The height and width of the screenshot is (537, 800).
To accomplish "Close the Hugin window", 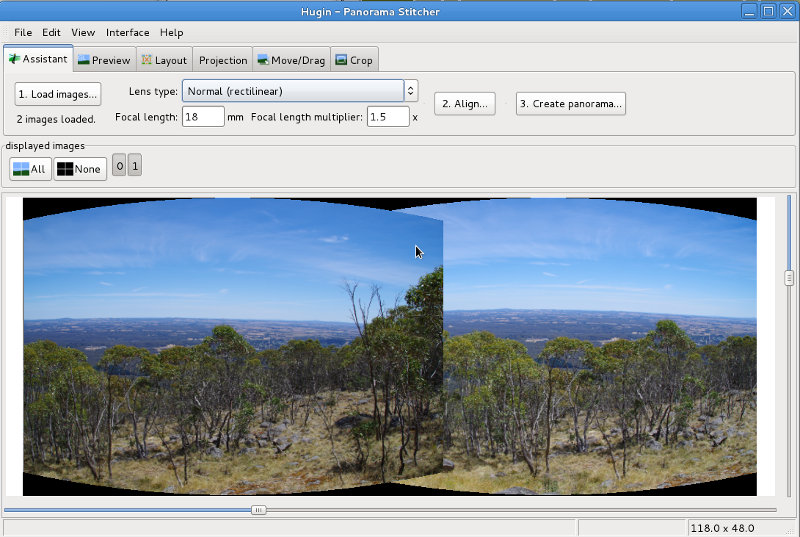I will [x=788, y=11].
